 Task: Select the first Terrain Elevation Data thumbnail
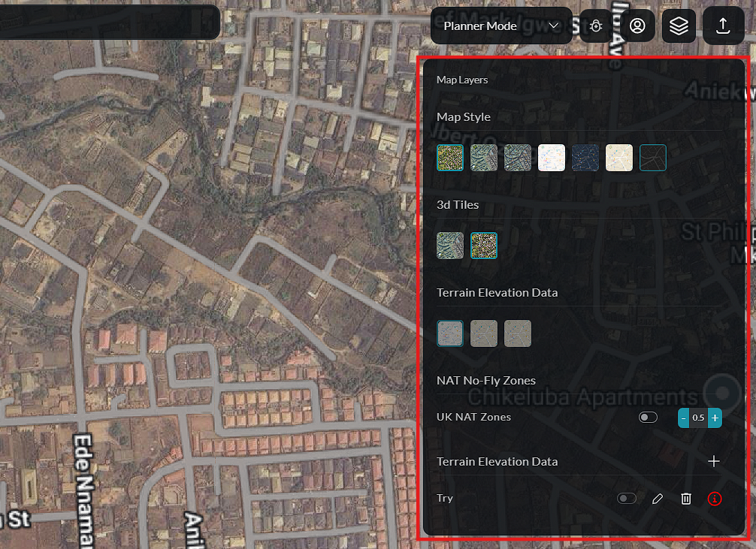tap(450, 333)
